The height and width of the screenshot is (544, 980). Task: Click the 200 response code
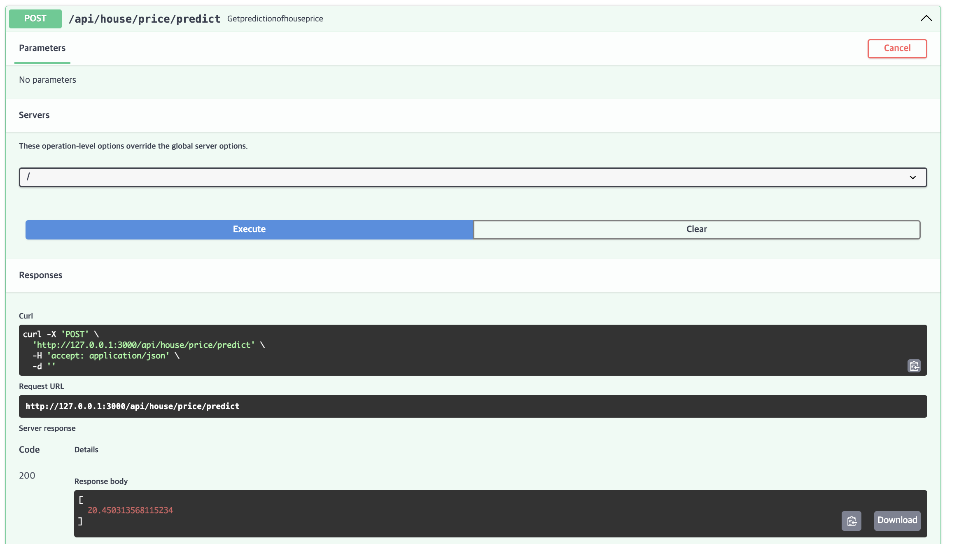tap(27, 476)
